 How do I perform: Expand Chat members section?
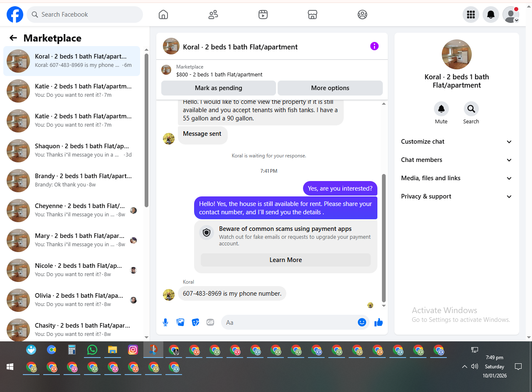456,160
